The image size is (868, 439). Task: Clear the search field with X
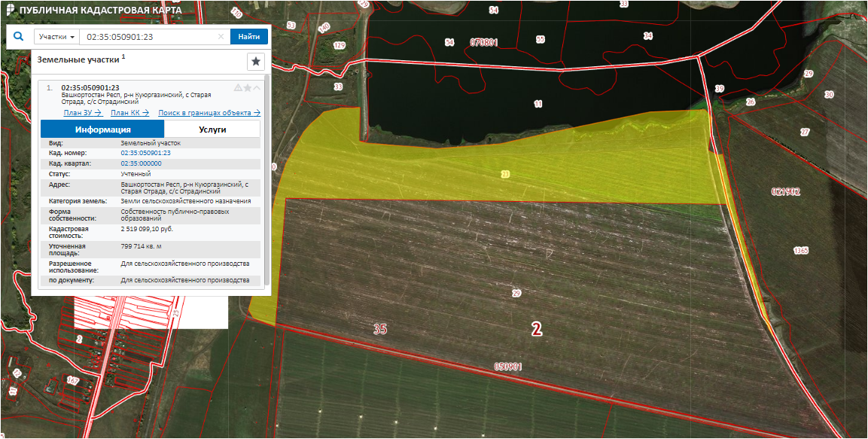pos(221,36)
